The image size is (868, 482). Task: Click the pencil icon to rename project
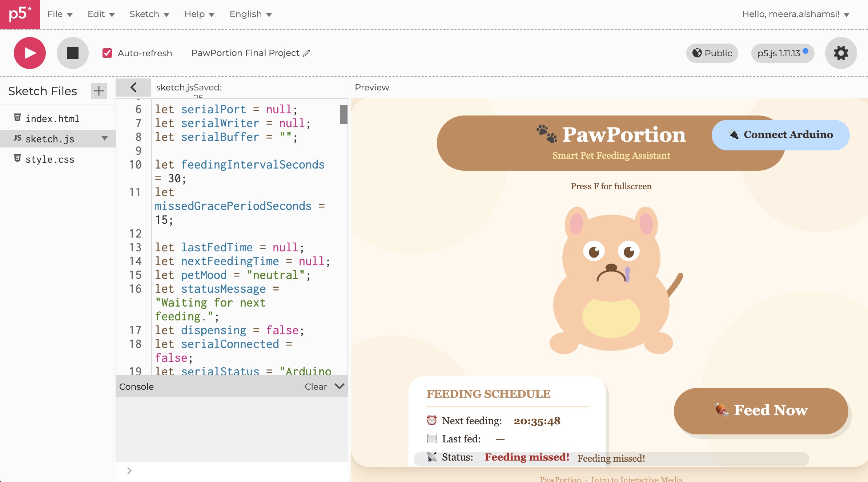[x=307, y=53]
